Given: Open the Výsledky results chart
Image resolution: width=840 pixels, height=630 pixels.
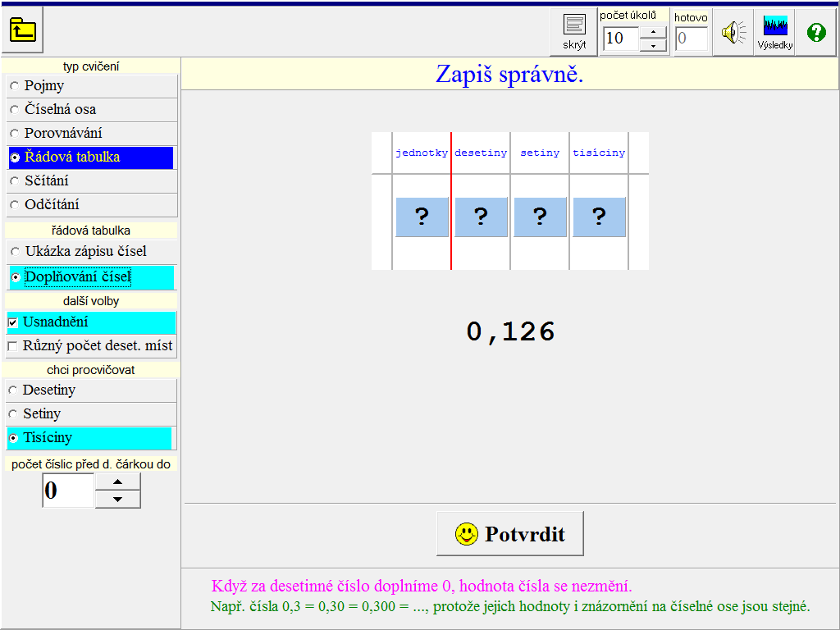Looking at the screenshot, I should 774,32.
